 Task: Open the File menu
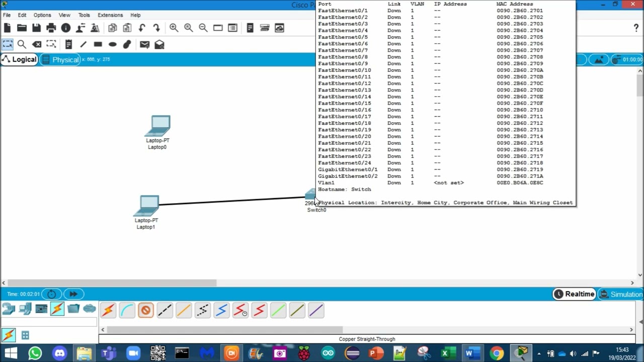point(7,15)
